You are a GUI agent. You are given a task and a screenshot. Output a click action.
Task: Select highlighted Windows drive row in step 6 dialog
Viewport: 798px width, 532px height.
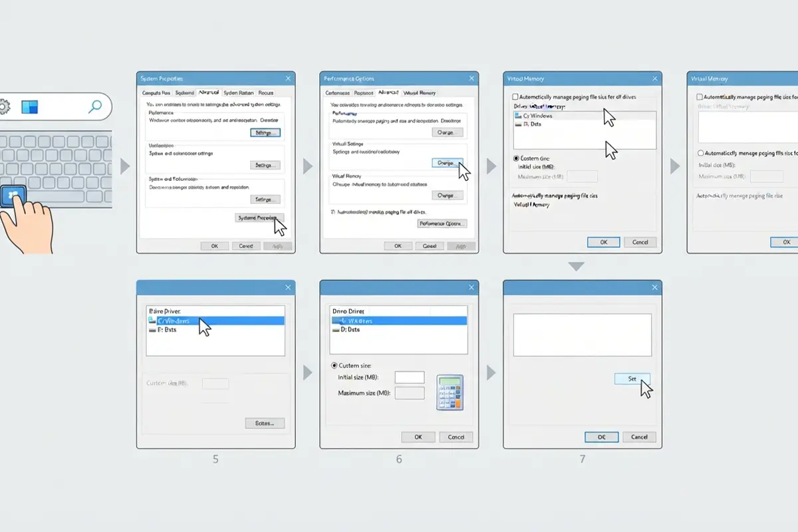point(399,321)
